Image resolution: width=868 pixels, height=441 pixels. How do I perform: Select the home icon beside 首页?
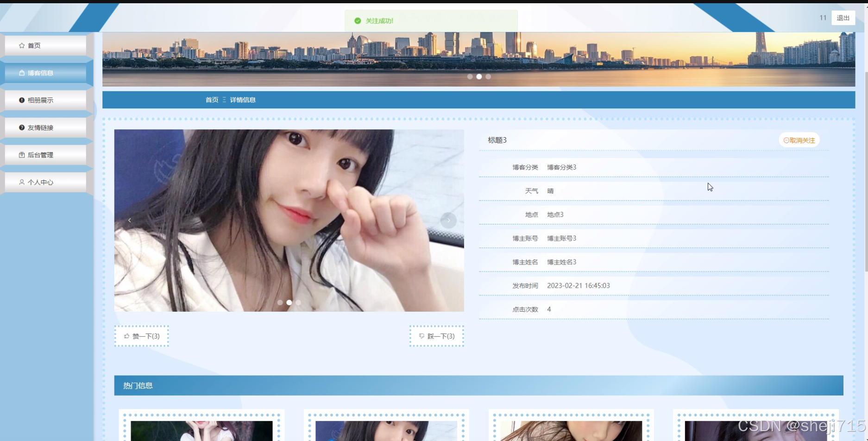click(x=21, y=45)
